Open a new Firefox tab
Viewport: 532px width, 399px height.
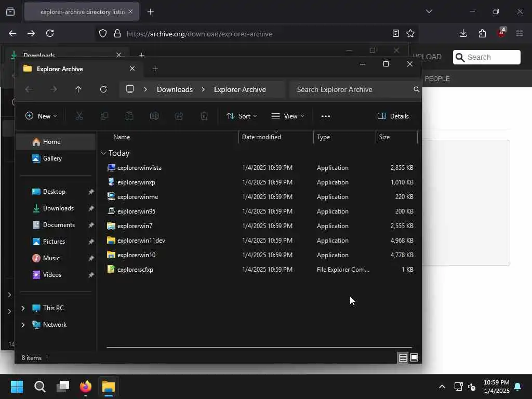point(150,12)
